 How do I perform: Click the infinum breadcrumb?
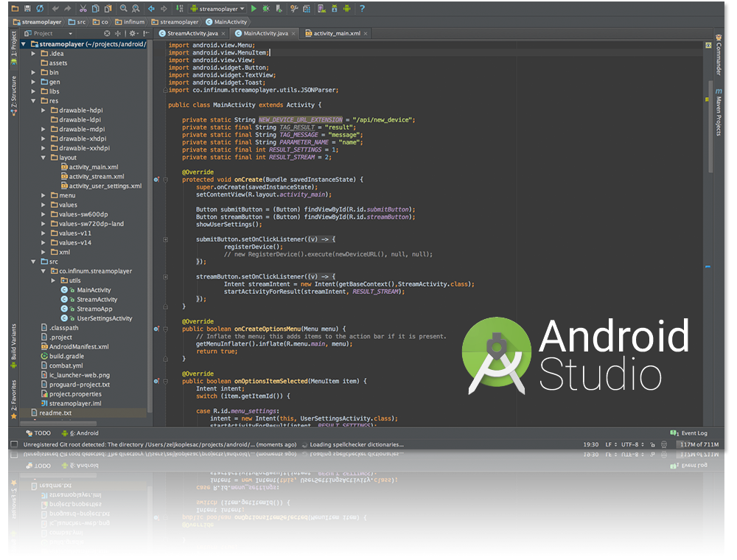(x=130, y=21)
